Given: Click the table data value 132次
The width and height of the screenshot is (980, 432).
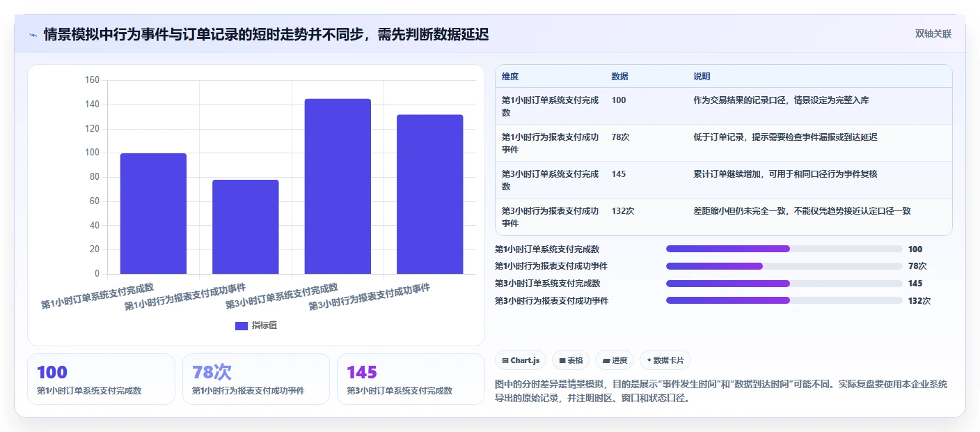Looking at the screenshot, I should coord(623,211).
